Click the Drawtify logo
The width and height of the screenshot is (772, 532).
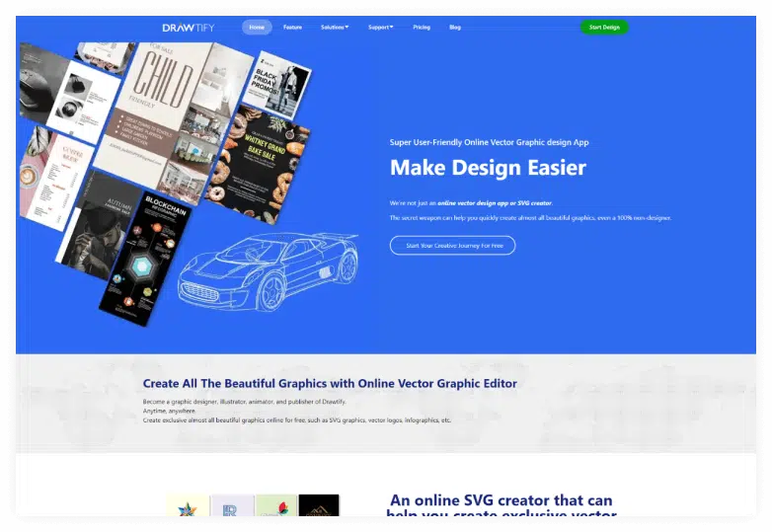coord(189,28)
